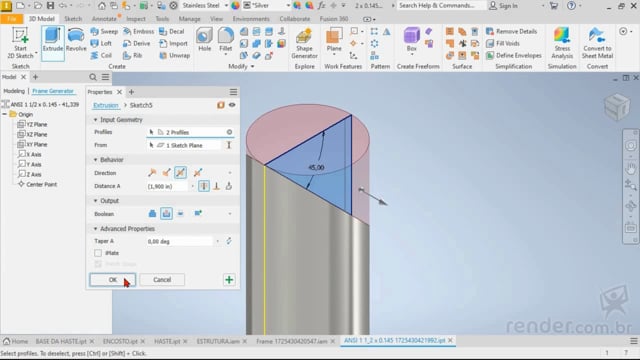640x360 pixels.
Task: Click Sign In
Action: tap(504, 5)
